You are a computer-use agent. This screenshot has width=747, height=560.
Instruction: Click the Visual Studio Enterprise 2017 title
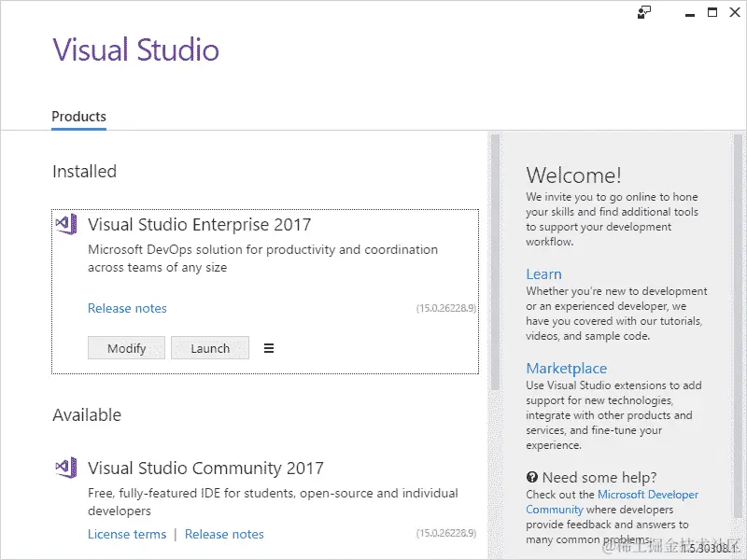click(x=199, y=224)
